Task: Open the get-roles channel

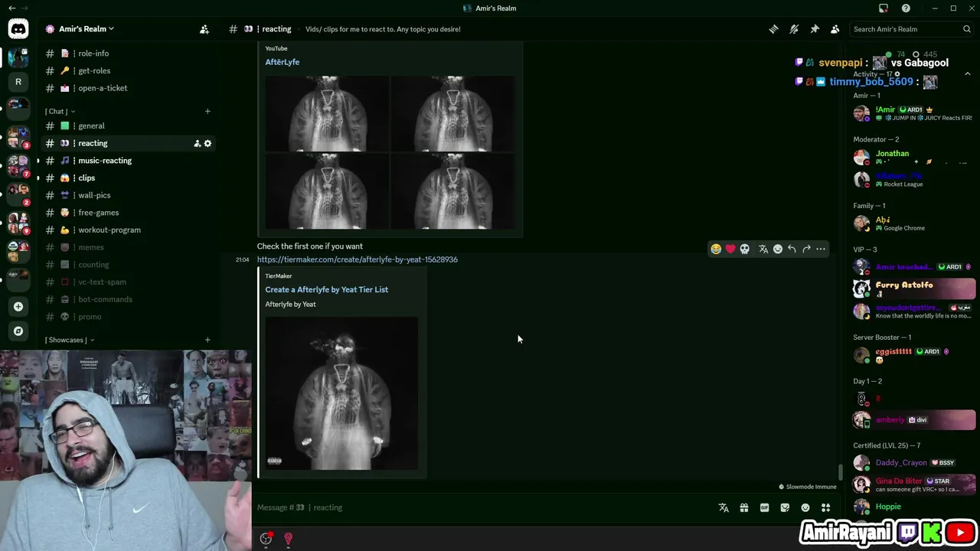Action: (128, 70)
